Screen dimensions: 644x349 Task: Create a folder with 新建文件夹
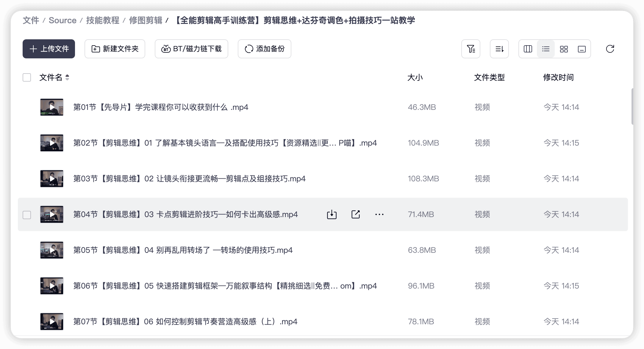[115, 49]
